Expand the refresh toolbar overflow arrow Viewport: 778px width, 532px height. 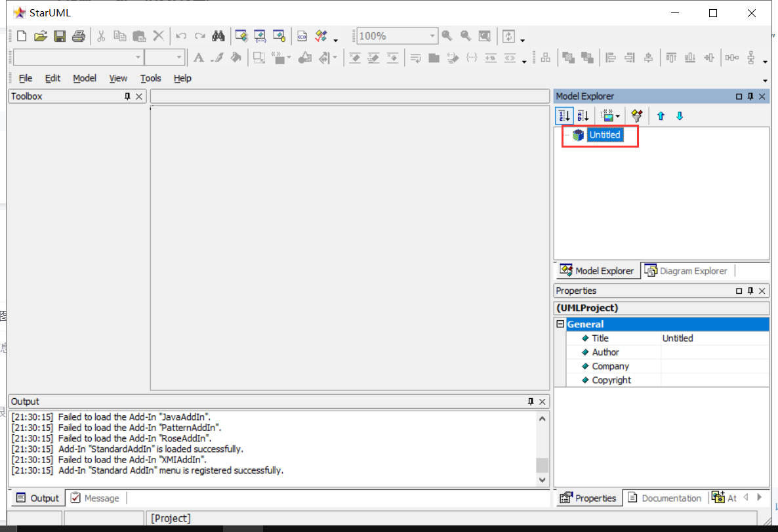coord(522,40)
